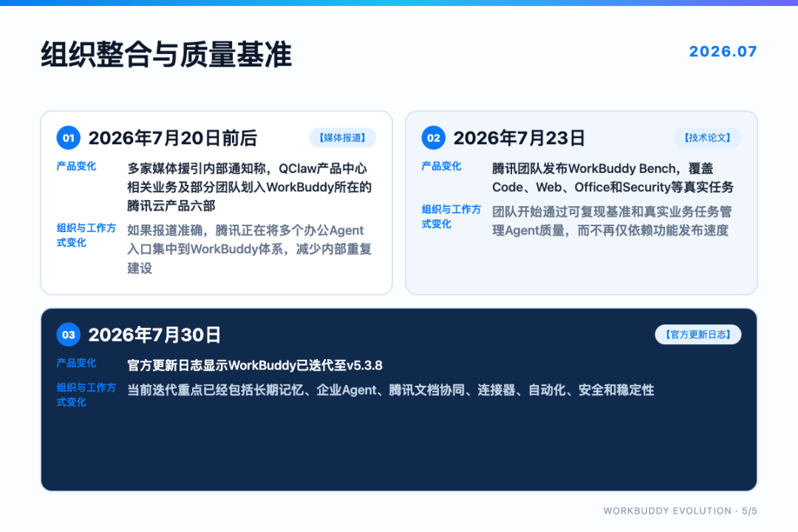Viewport: 798px width, 532px height.
Task: Click 产品变化 label in card 03
Action: pos(76,363)
